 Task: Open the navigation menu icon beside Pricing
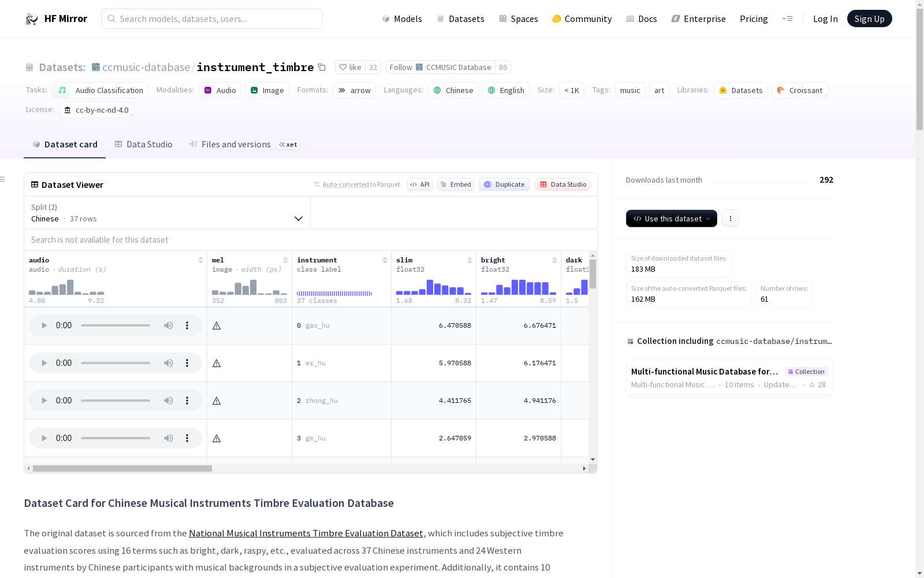pyautogui.click(x=787, y=18)
